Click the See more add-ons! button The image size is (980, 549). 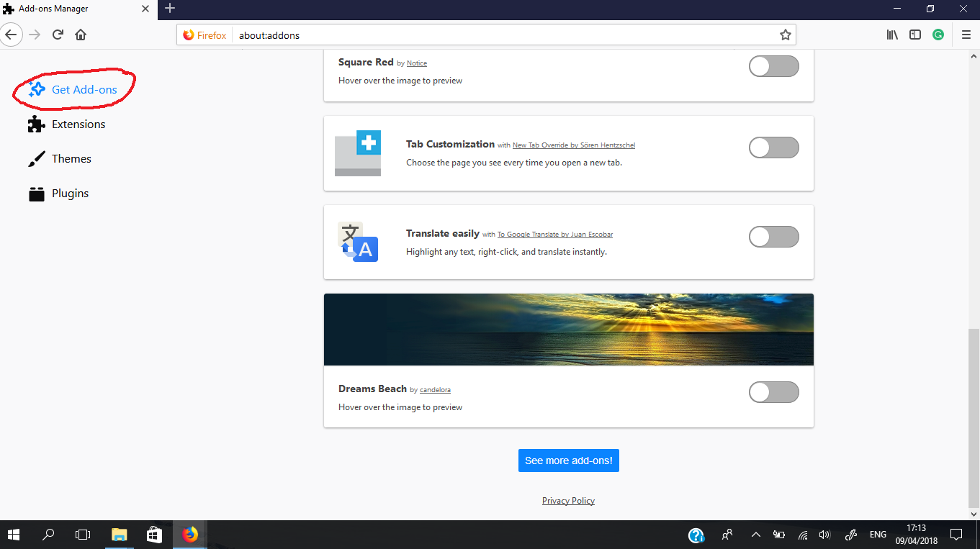[x=569, y=460]
